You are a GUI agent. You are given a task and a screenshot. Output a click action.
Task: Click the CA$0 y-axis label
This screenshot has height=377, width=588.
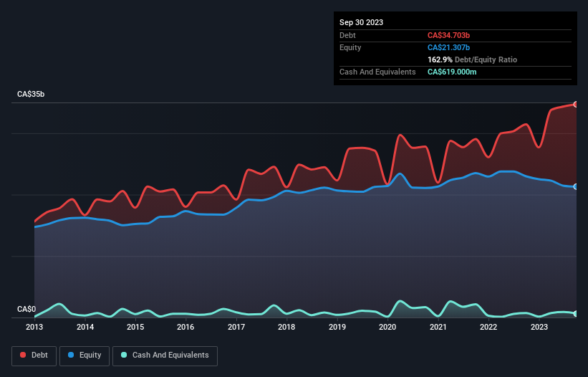tap(26, 309)
